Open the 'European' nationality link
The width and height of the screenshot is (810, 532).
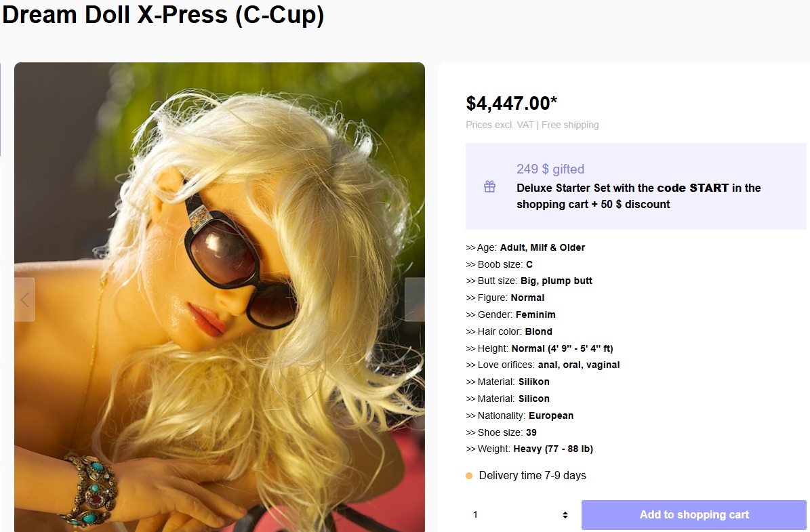tap(550, 416)
